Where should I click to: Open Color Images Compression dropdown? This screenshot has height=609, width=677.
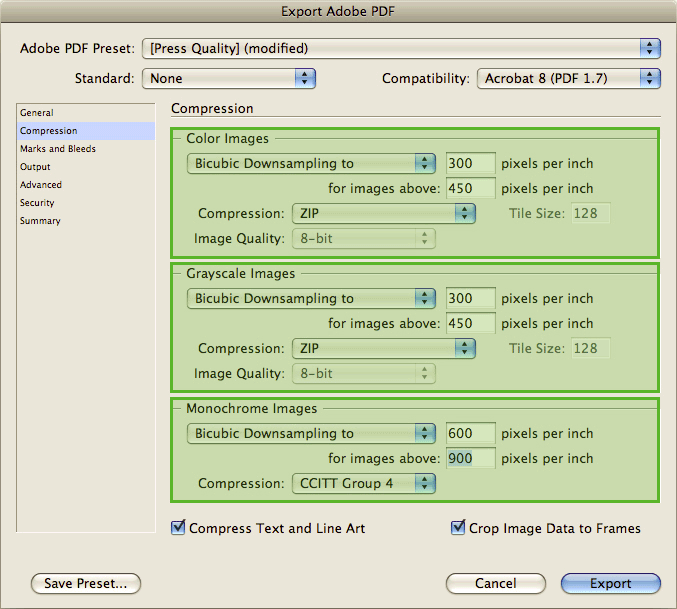pyautogui.click(x=383, y=213)
